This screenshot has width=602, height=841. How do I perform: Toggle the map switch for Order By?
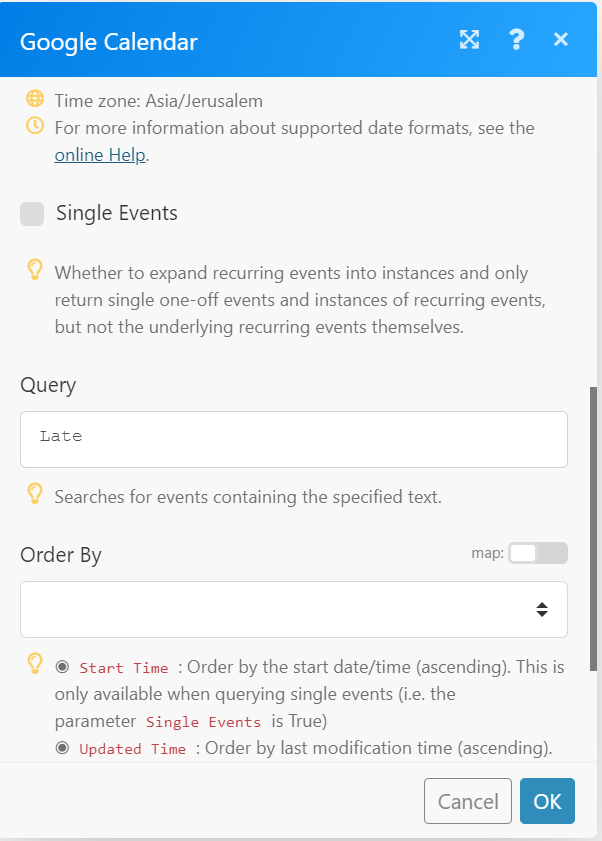(x=538, y=554)
